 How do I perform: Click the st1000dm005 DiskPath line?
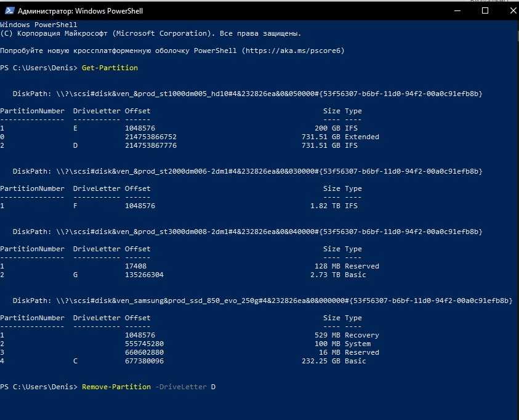[x=247, y=94]
